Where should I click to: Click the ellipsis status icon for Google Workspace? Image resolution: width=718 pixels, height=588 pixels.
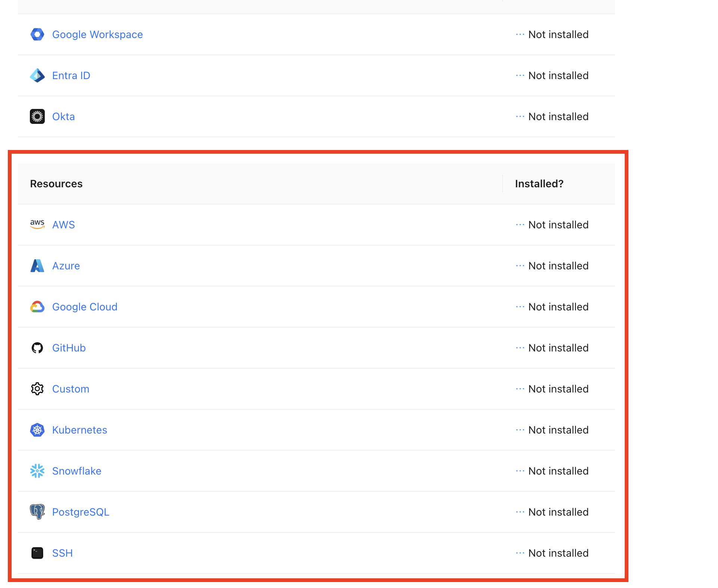(520, 34)
